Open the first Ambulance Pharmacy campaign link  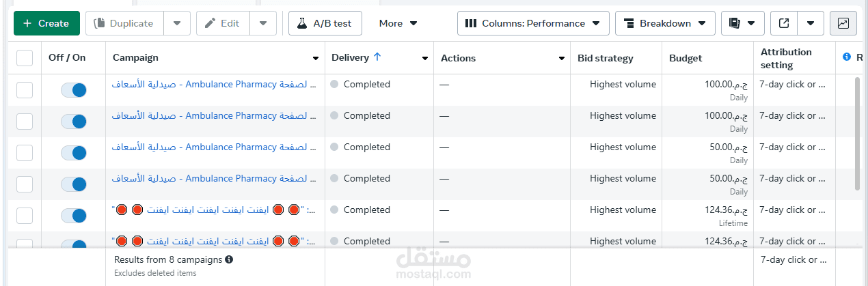pos(213,85)
